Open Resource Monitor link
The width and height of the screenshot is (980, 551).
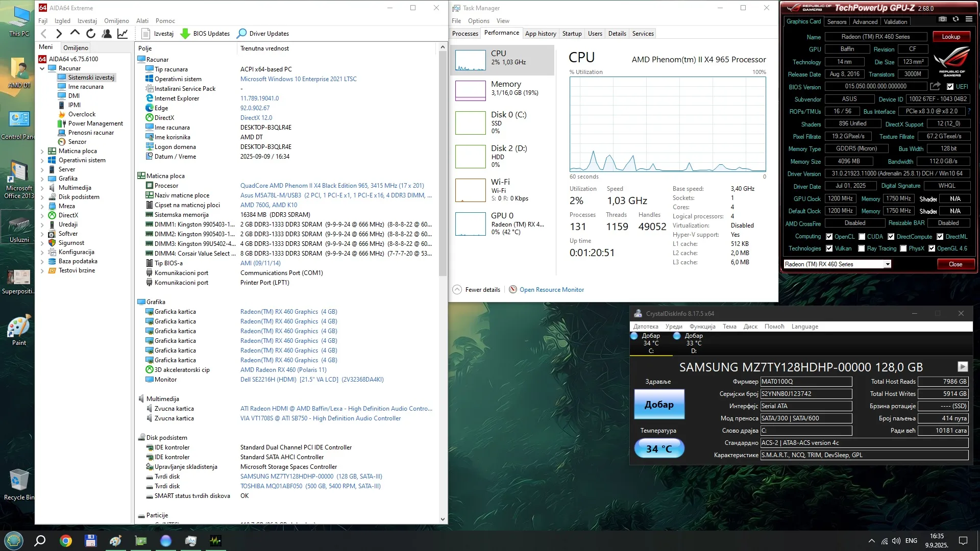click(x=551, y=290)
